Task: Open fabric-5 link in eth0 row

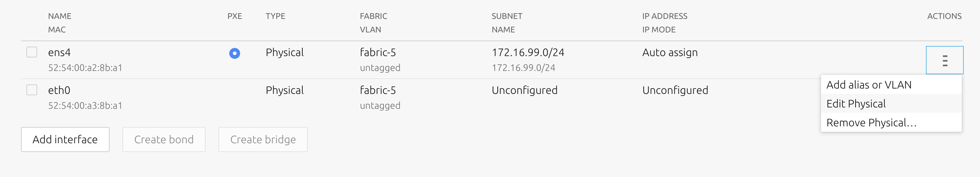Action: [377, 91]
